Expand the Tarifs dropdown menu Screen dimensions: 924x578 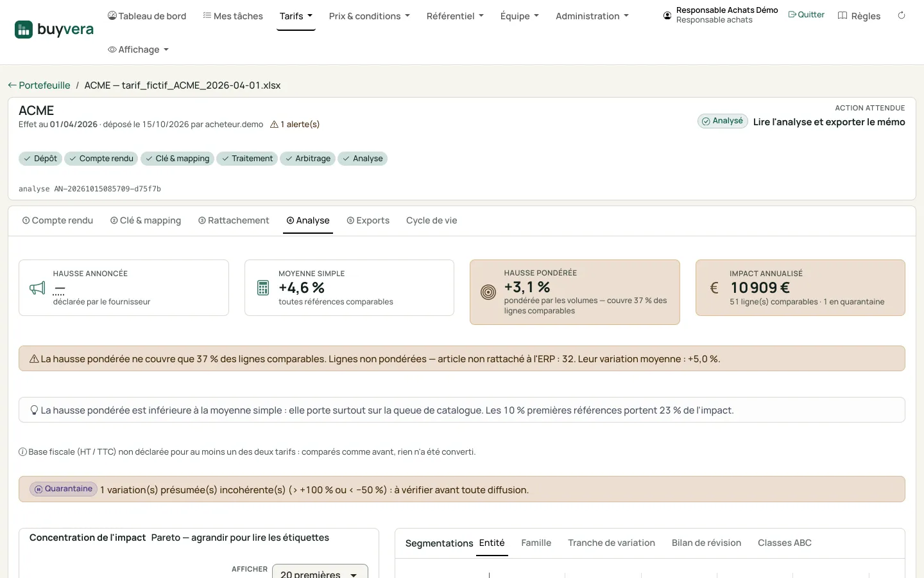point(296,16)
